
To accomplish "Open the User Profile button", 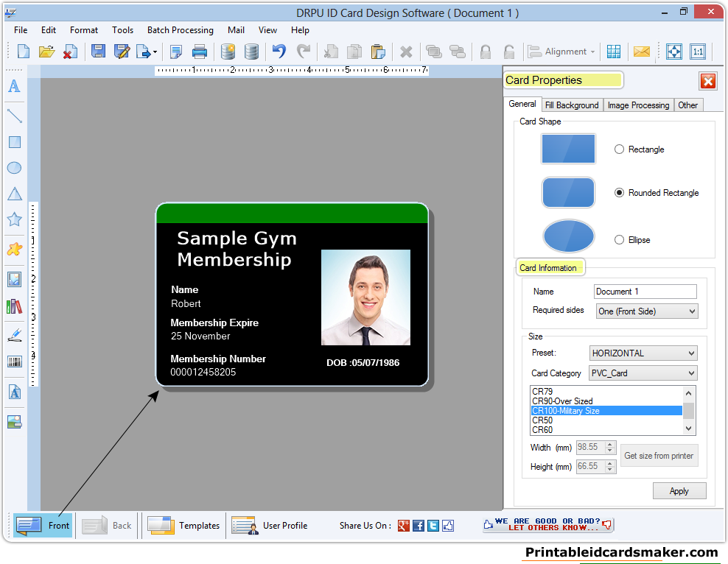I will pos(270,526).
